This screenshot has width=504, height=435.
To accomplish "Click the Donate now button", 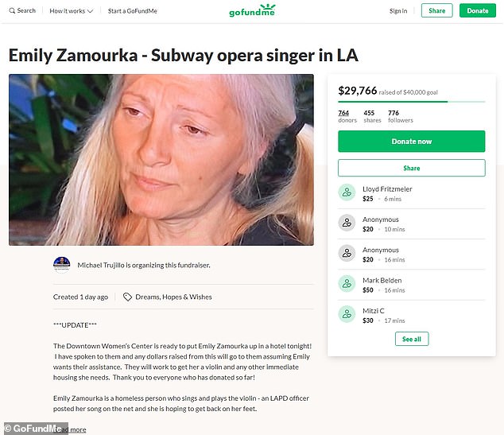I will tap(411, 141).
